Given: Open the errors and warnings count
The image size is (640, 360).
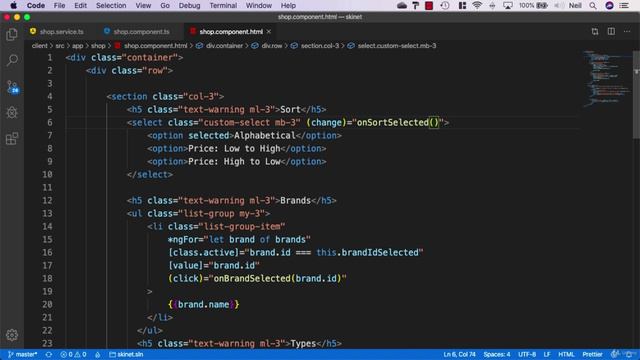Looking at the screenshot, I should 73,354.
